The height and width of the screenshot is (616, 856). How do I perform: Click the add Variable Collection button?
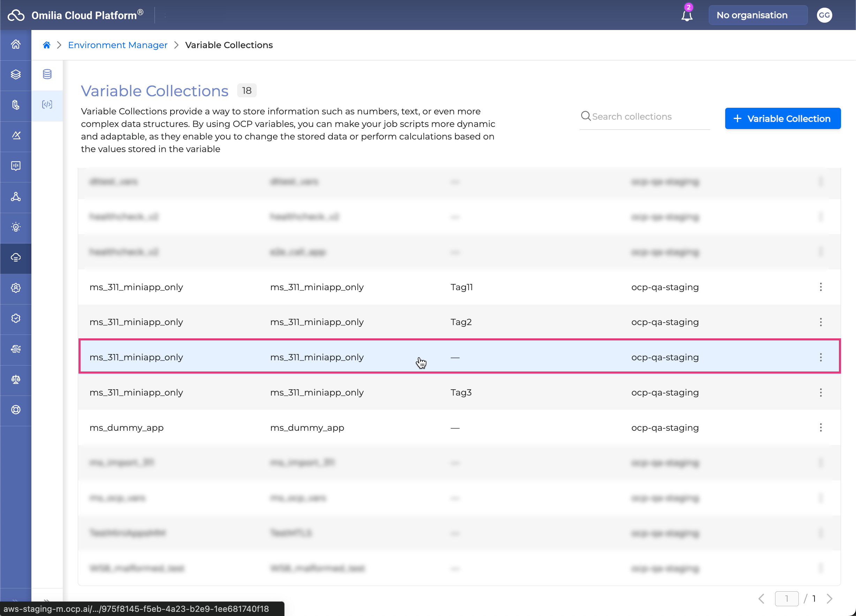[x=782, y=119]
